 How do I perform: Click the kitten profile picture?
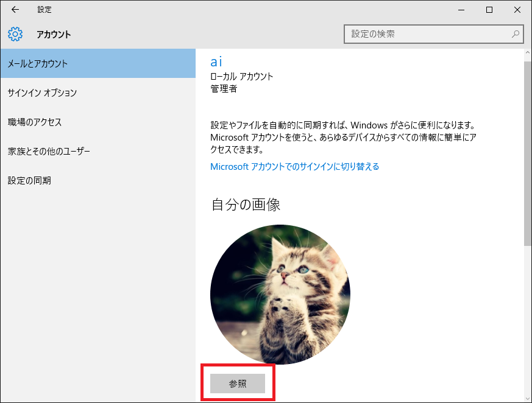click(280, 295)
